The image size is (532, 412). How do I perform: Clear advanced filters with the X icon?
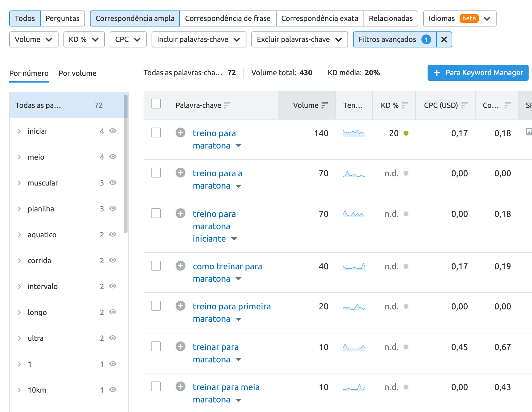444,39
